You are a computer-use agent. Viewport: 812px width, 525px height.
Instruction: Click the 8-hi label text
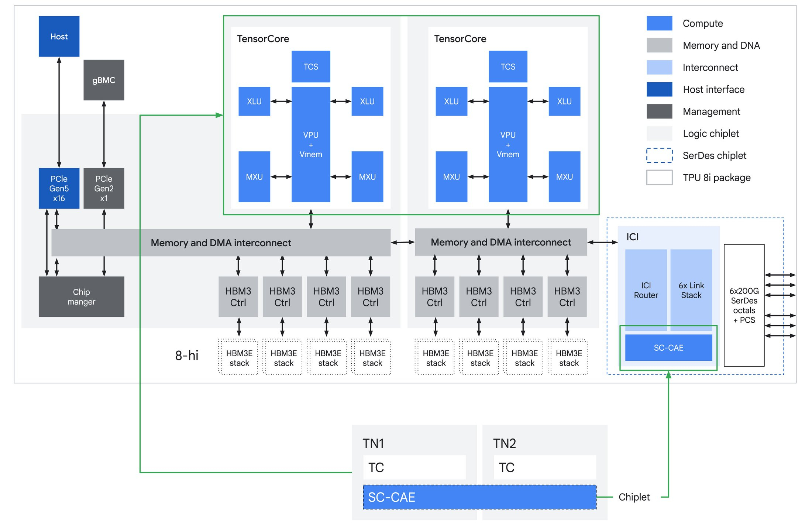(x=187, y=356)
